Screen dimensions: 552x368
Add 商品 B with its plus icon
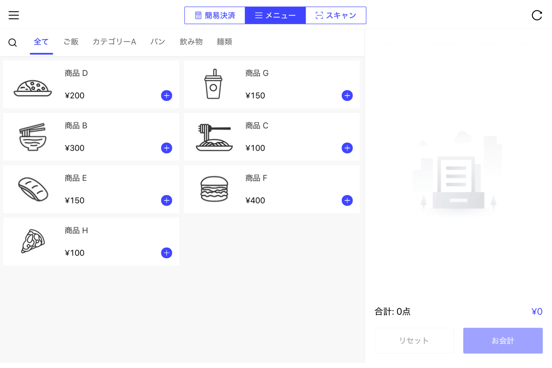point(167,148)
